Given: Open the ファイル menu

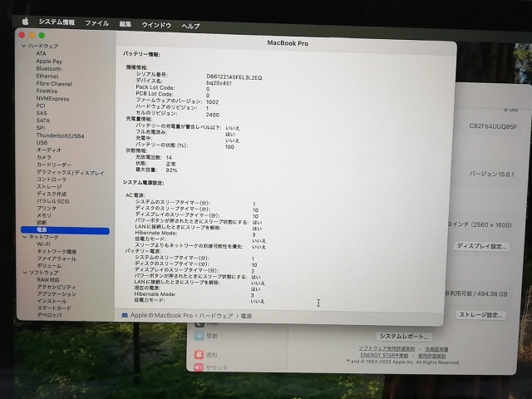Looking at the screenshot, I should 96,23.
